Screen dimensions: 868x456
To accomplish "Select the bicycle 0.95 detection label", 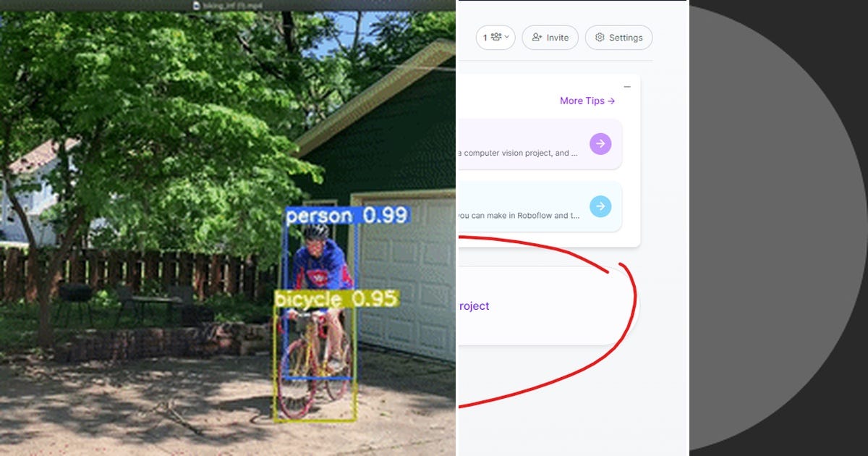I will tap(336, 299).
